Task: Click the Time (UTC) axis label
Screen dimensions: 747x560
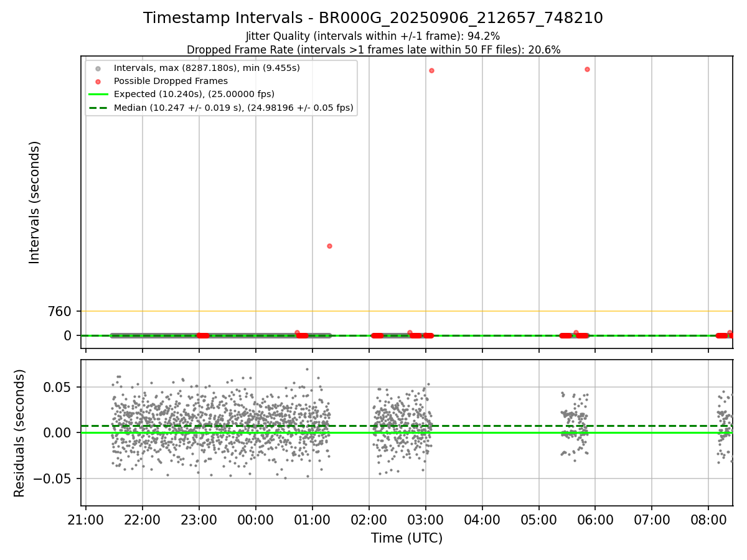Action: coord(407,538)
